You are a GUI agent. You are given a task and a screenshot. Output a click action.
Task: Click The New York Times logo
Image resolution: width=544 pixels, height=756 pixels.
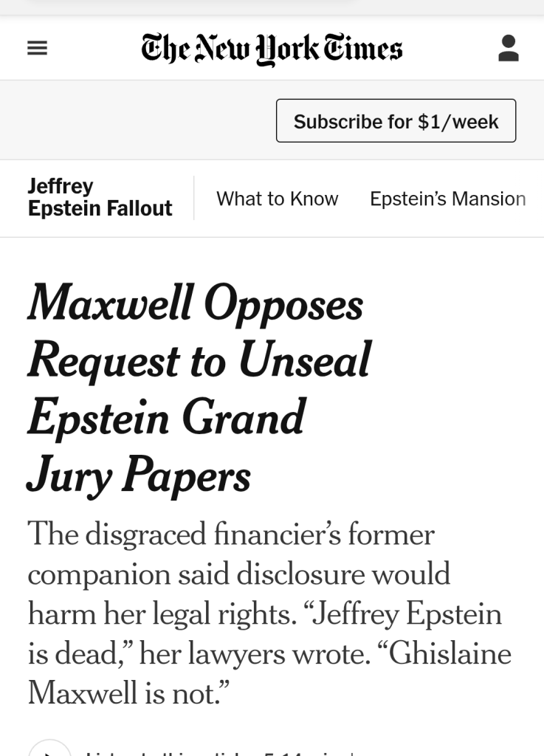[272, 49]
